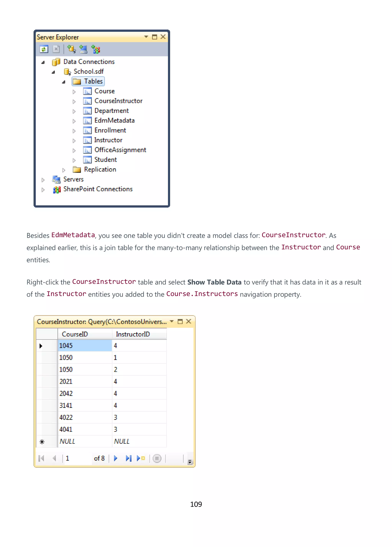Select CourseID cell 2042
This screenshot has width=392, height=547.
pyautogui.click(x=85, y=394)
